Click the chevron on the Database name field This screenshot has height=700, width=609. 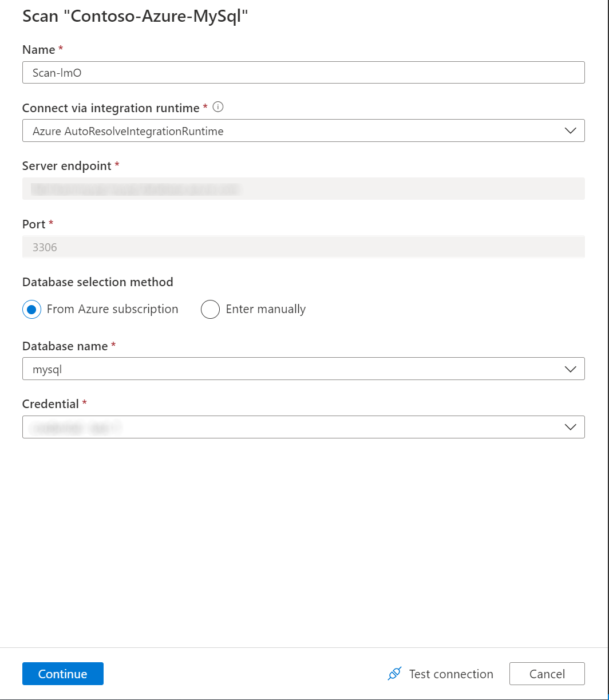pyautogui.click(x=570, y=369)
